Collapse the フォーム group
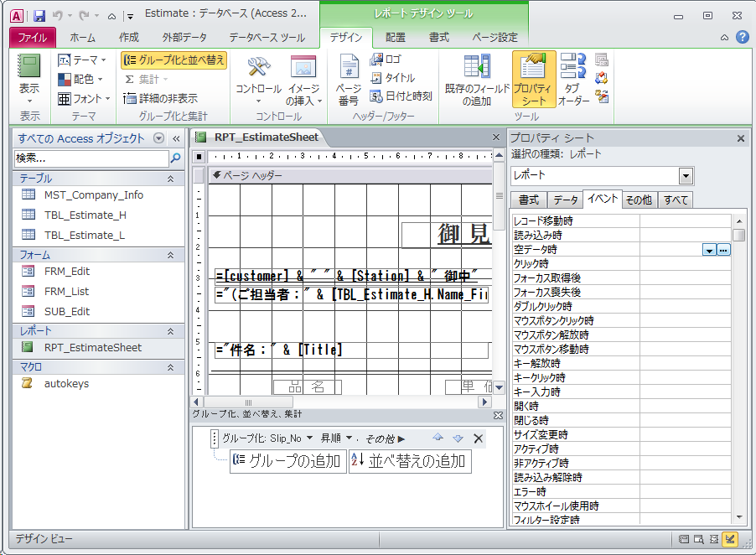 point(170,255)
